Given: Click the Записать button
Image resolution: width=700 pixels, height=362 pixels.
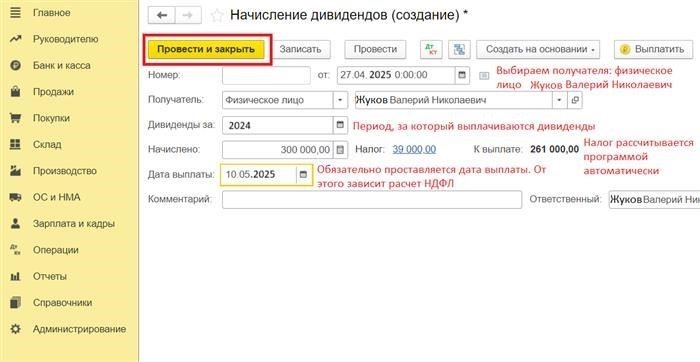Looking at the screenshot, I should pos(300,50).
